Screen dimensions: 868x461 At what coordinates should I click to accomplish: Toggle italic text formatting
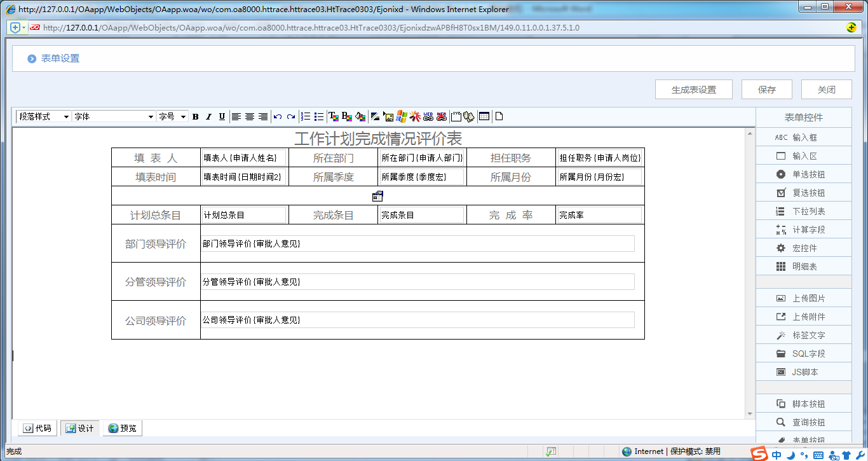(x=208, y=116)
